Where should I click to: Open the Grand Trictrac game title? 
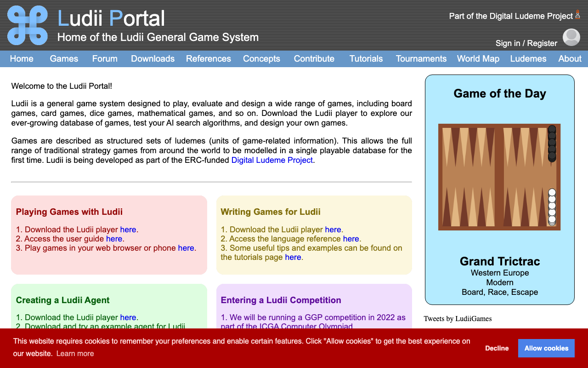click(500, 261)
